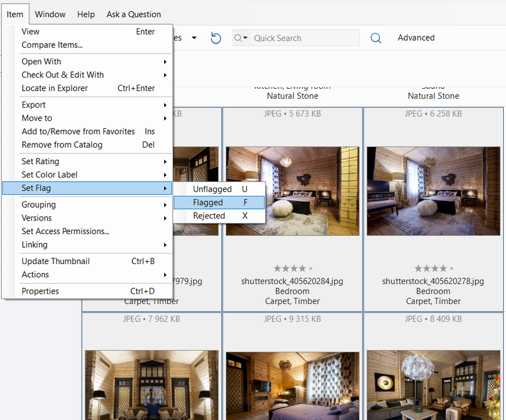This screenshot has height=420, width=506.
Task: Click star rating under shutterstock_405620278.jpg
Action: pyautogui.click(x=430, y=268)
